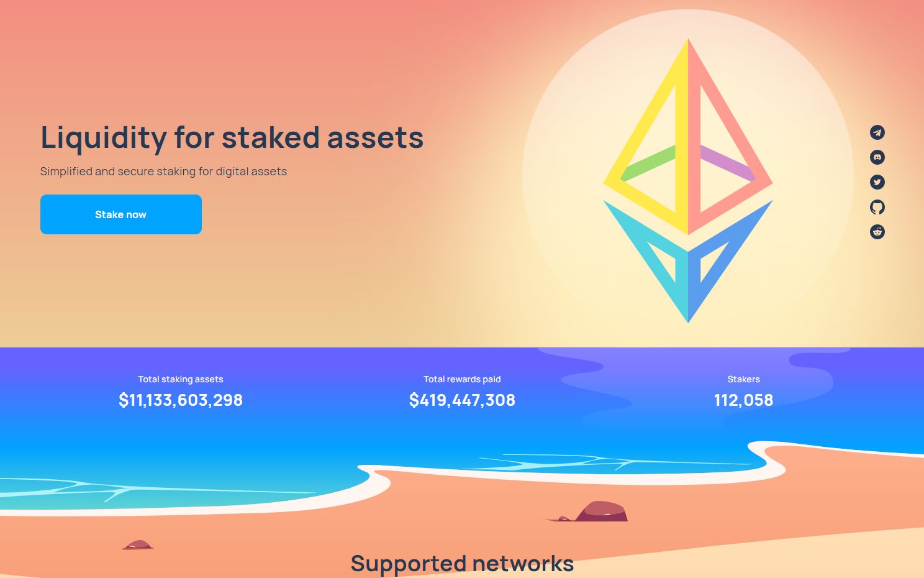Select the "Total staking assets" label

click(181, 379)
